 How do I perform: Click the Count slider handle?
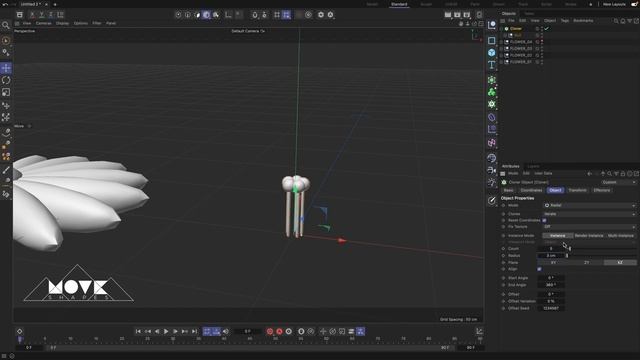point(570,249)
